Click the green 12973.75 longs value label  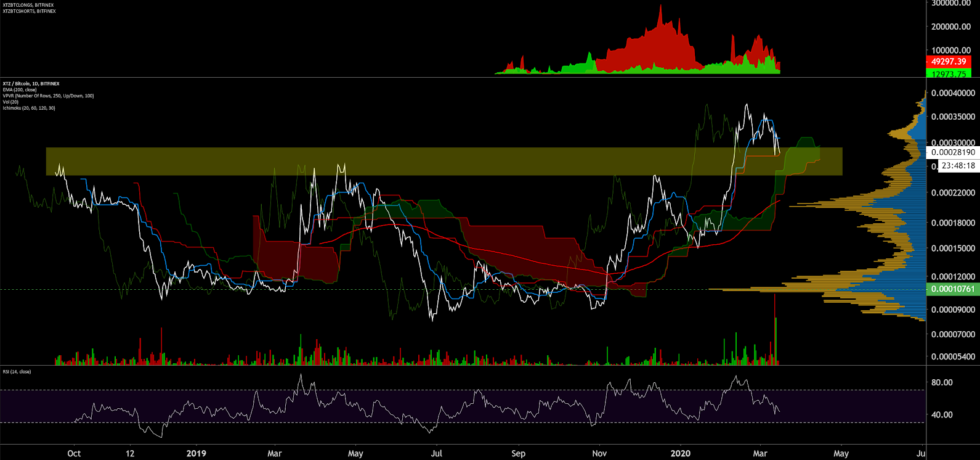(949, 74)
